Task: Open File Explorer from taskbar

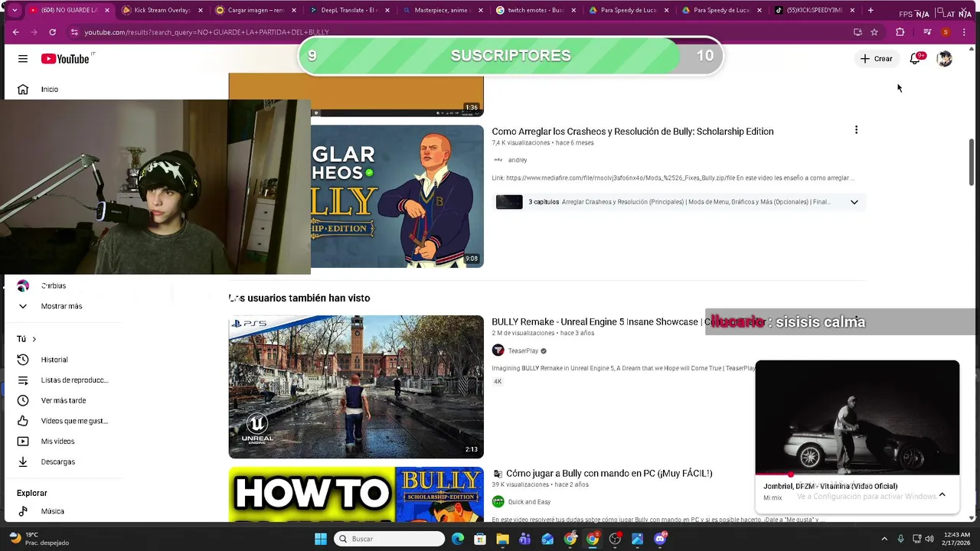Action: 502,539
